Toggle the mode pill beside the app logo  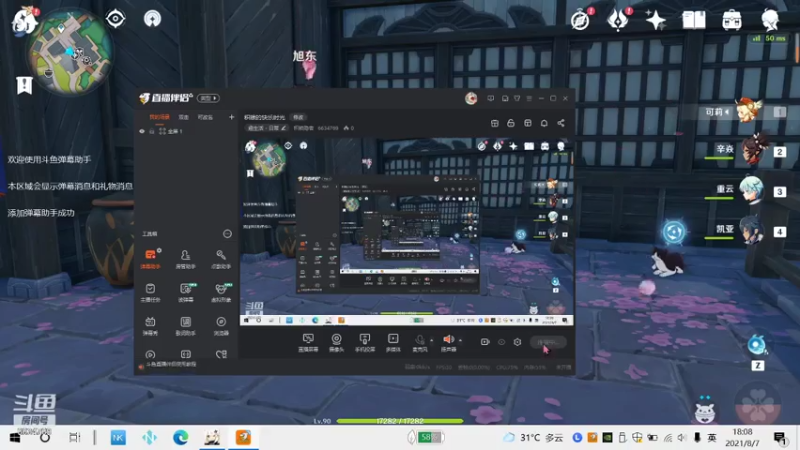coord(208,98)
